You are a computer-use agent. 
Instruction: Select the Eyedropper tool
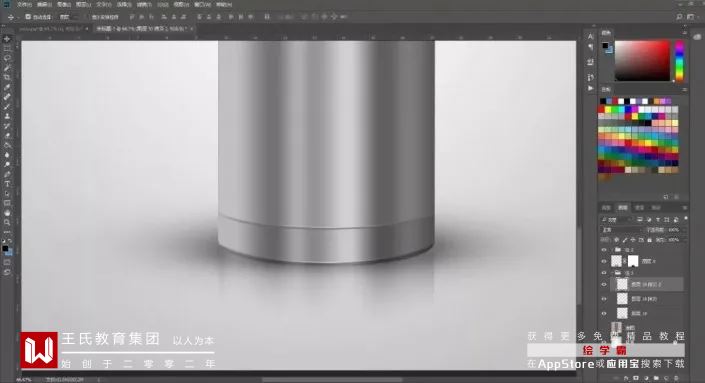click(7, 87)
